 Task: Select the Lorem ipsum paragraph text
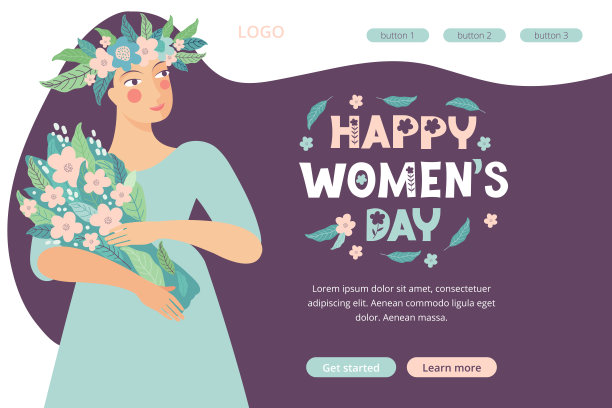[401, 303]
